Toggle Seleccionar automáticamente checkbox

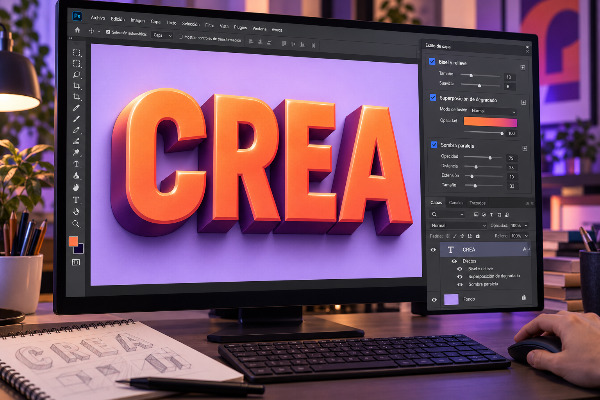(x=108, y=32)
